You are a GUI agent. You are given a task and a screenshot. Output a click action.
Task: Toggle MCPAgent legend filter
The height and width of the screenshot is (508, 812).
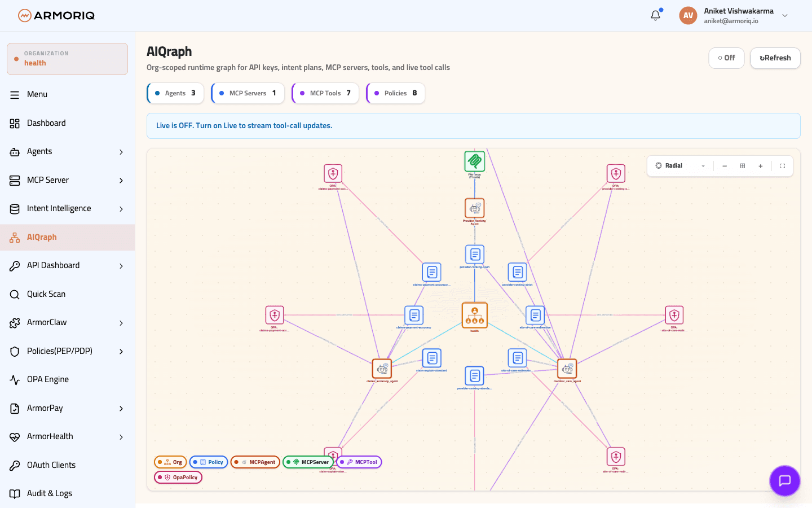[x=255, y=462]
